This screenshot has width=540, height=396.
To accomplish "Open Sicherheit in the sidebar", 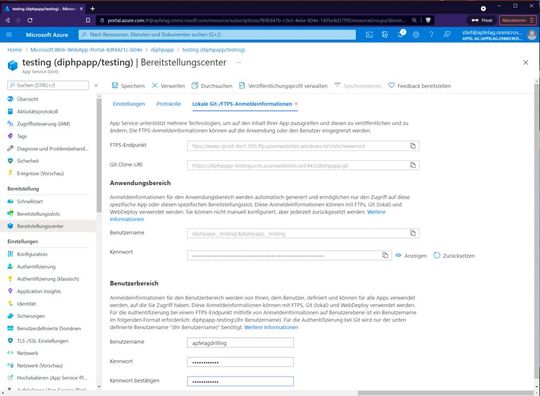I will 28,161.
